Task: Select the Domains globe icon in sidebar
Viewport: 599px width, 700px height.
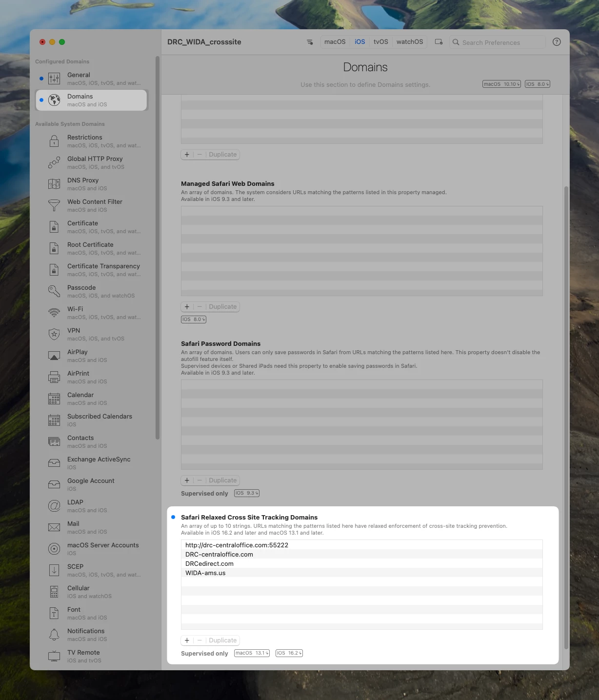Action: (54, 100)
